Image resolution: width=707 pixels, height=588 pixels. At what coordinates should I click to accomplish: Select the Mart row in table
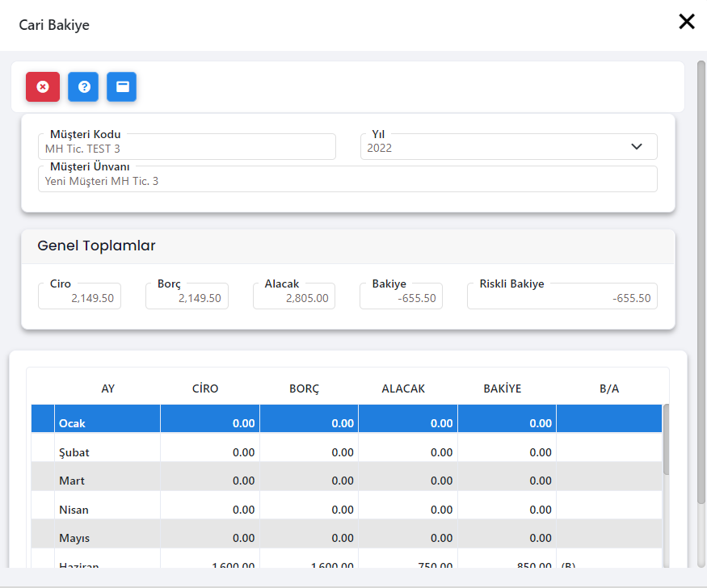(x=107, y=481)
